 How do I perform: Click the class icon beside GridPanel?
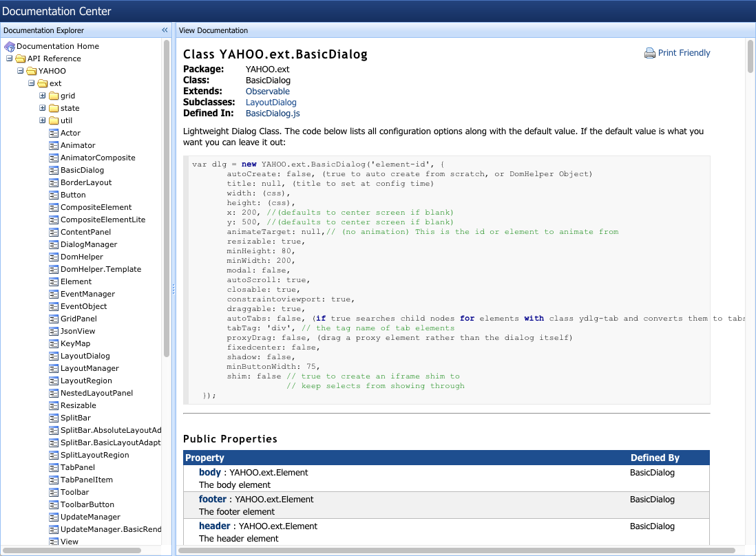coord(54,319)
